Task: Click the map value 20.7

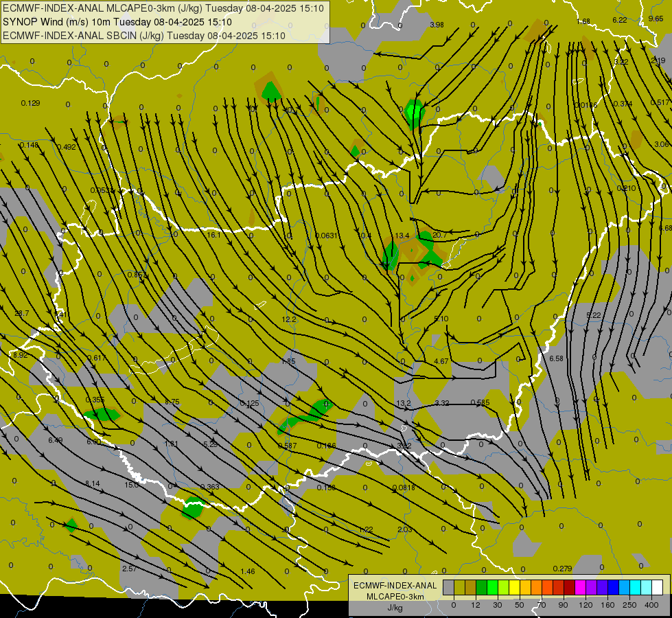Action: [x=440, y=235]
